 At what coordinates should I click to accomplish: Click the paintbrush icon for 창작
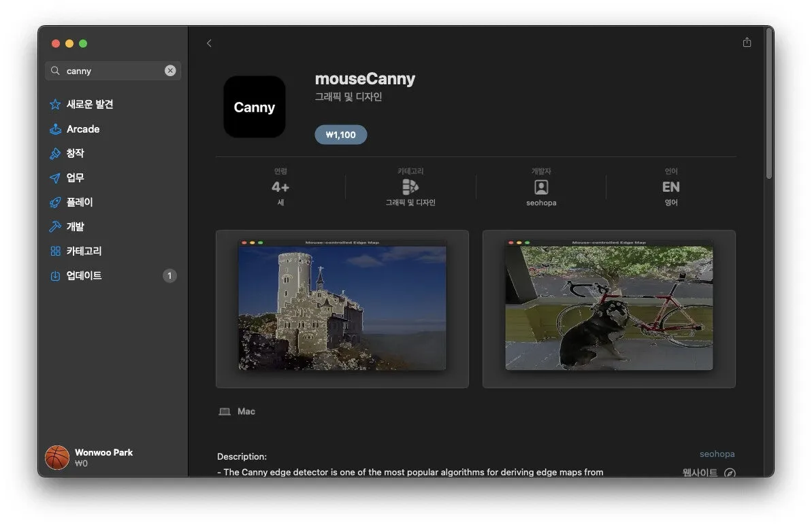(x=55, y=153)
